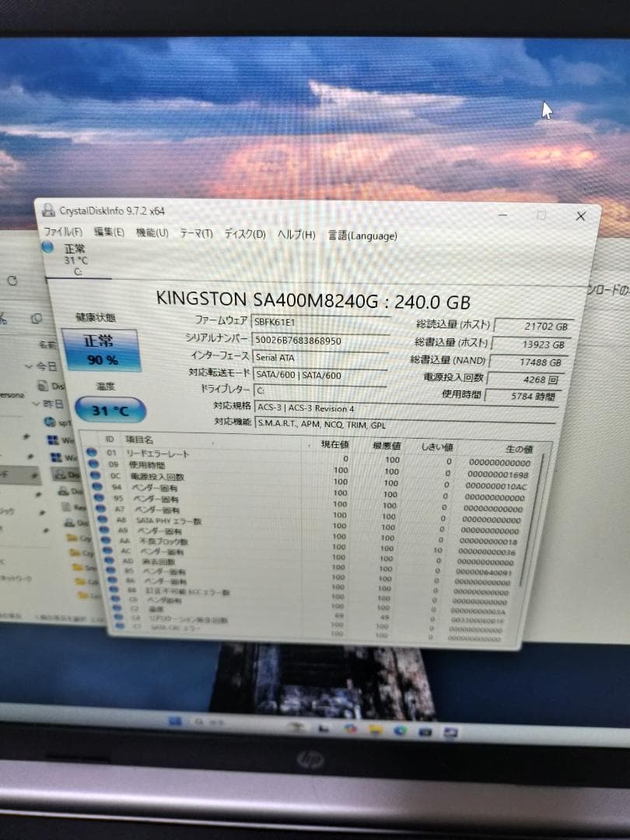Click the status dot beside 電源投入回数
This screenshot has height=840, width=630.
coord(95,476)
